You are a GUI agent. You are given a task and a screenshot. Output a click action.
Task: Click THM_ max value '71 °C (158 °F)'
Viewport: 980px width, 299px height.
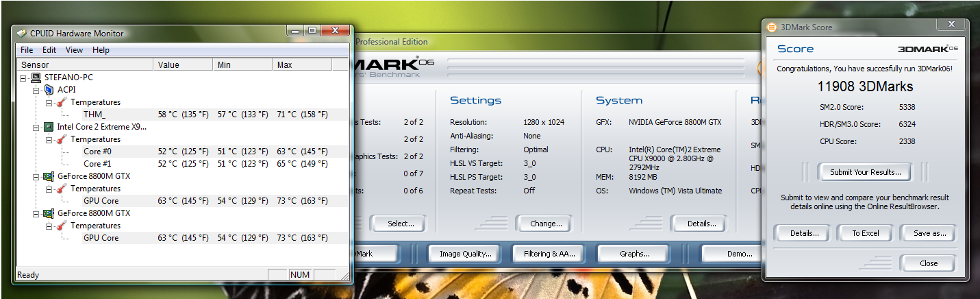coord(302,115)
